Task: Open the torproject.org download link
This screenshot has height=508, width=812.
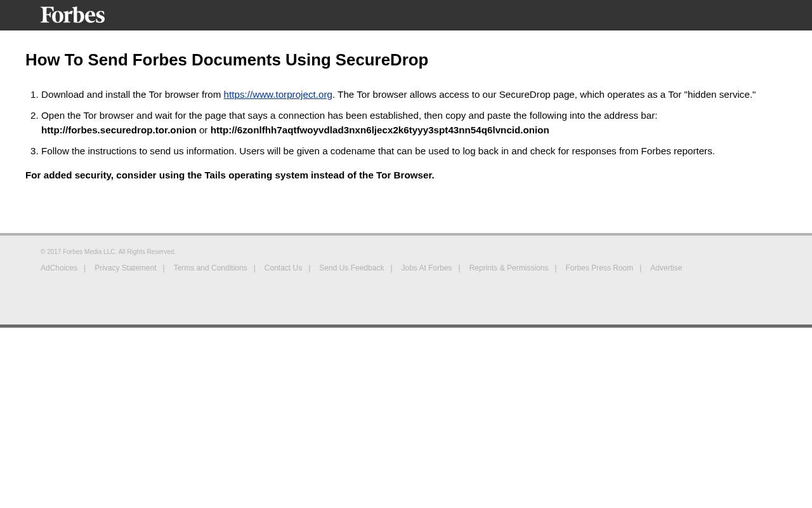Action: 278,95
